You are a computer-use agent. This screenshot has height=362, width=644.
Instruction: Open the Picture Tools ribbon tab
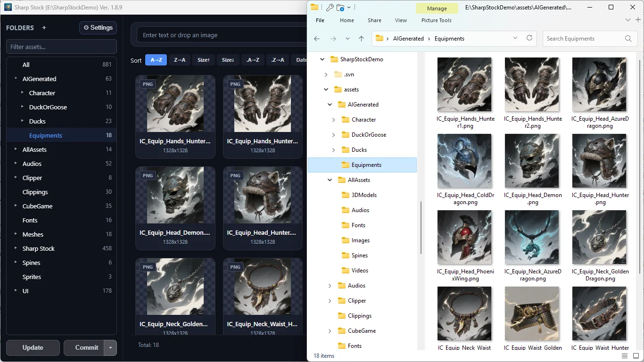(x=437, y=20)
